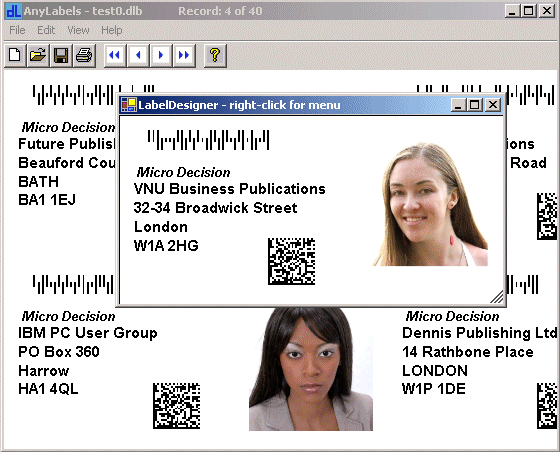The image size is (560, 452).
Task: Click '32-34 Broadwick Street' address line
Action: coord(215,208)
